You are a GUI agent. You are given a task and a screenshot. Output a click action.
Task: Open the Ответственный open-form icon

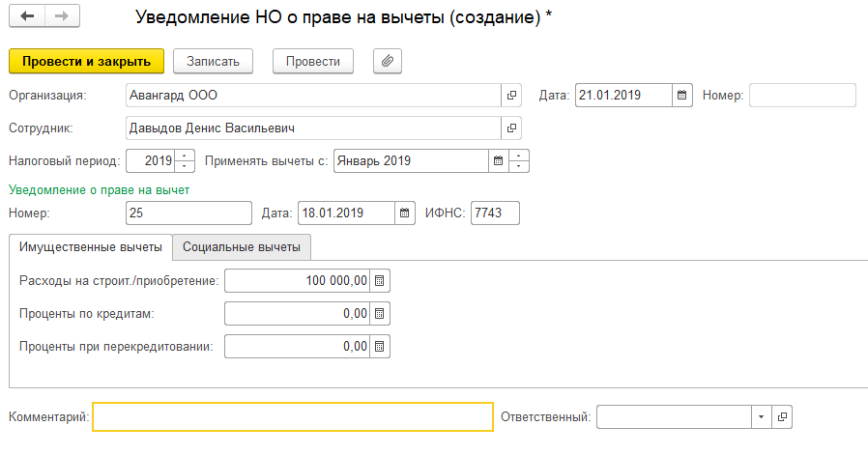(783, 417)
